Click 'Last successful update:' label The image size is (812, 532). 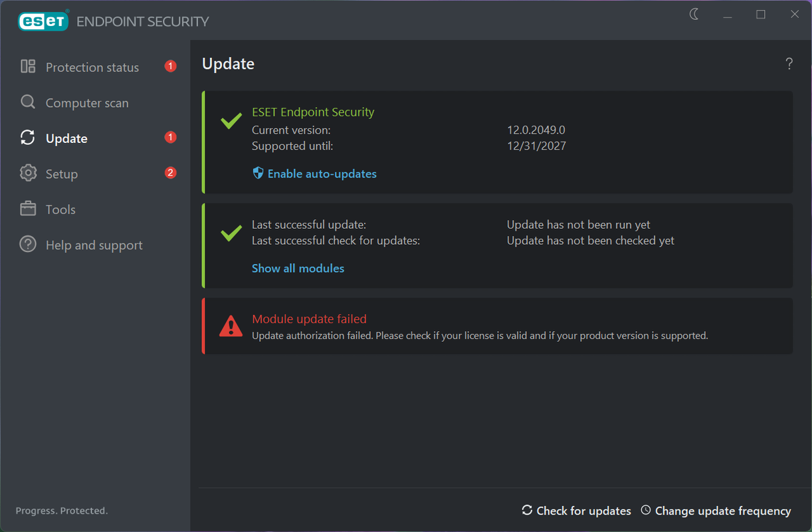(x=309, y=225)
